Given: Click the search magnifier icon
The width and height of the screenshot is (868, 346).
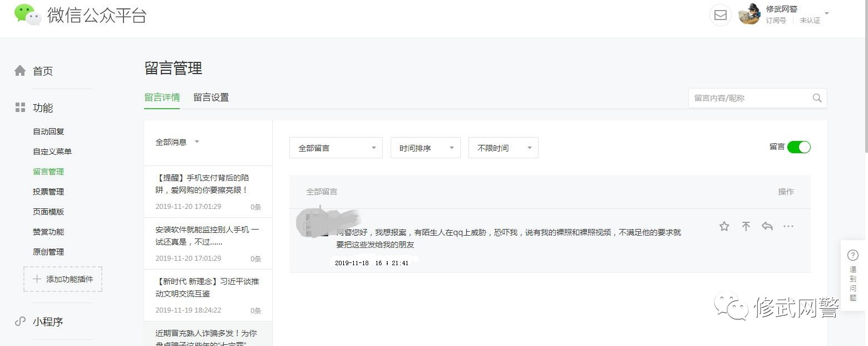Looking at the screenshot, I should point(817,98).
